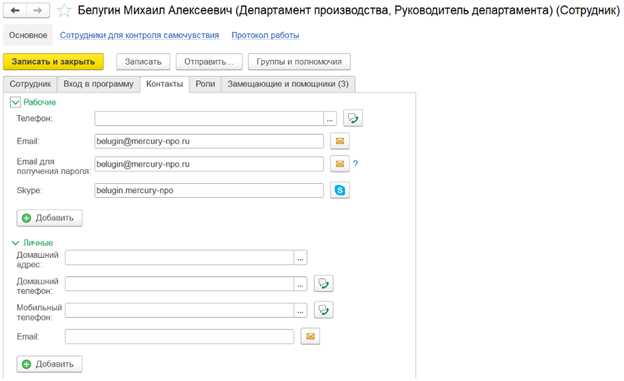This screenshot has width=624, height=381.
Task: Select the Контакты tab
Action: click(x=164, y=84)
